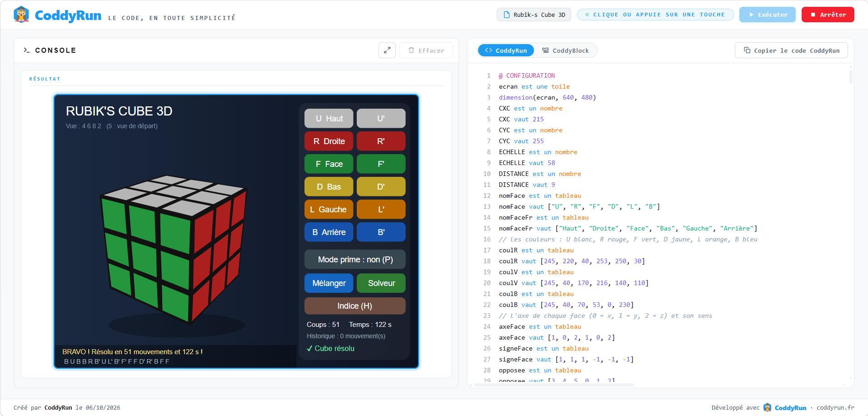
Task: Click the expand console fullscreen icon
Action: point(387,50)
